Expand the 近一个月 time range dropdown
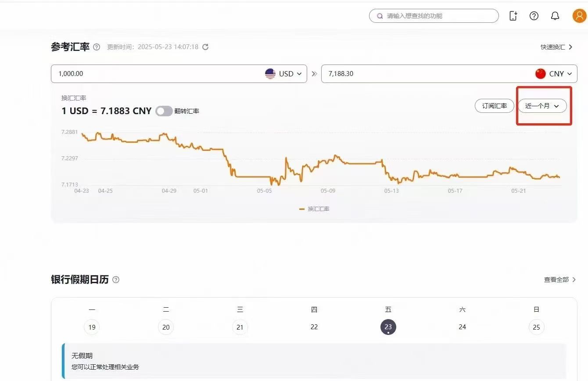Image resolution: width=588 pixels, height=381 pixels. (542, 106)
